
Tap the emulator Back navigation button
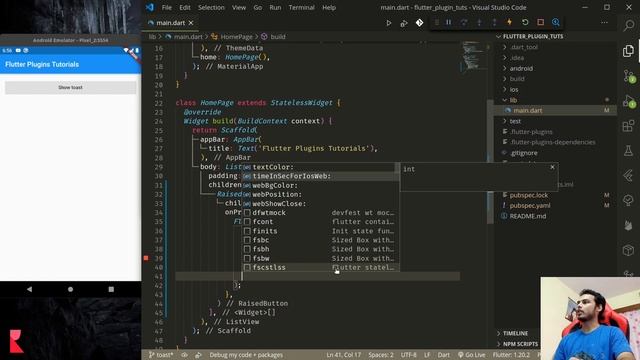point(29,289)
